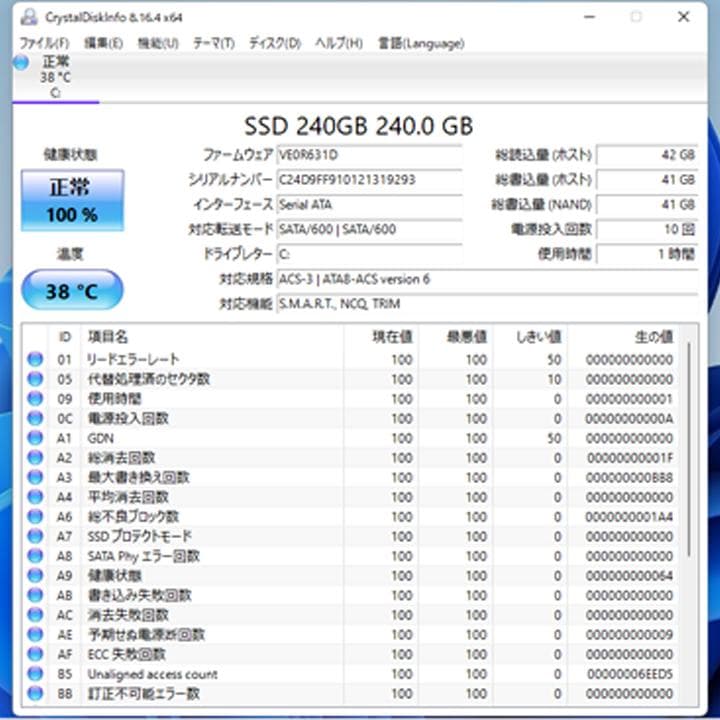720x720 pixels.
Task: Open the ヘルプ(H) menu
Action: pos(339,43)
